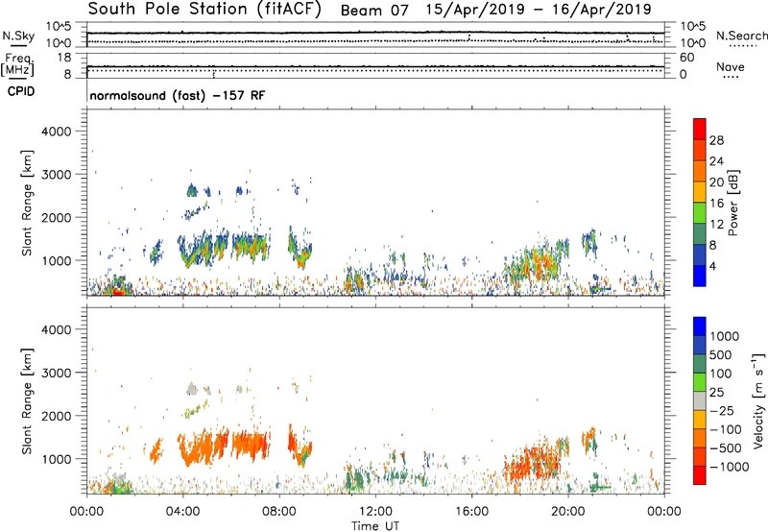The height and width of the screenshot is (532, 768).
Task: Pick the light green 25–100 velocity swatch
Action: click(x=700, y=383)
